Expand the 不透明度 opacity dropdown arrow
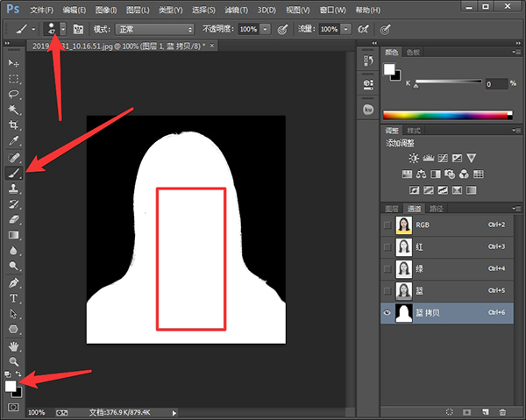This screenshot has width=526, height=420. point(266,29)
